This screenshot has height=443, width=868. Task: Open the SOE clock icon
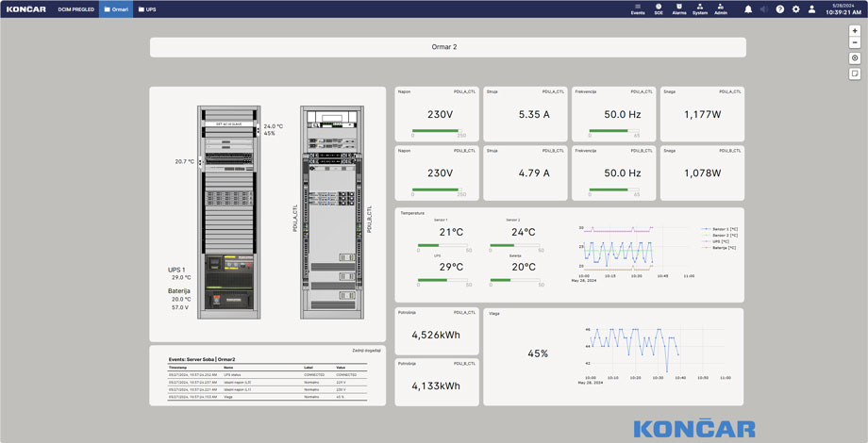click(x=659, y=8)
